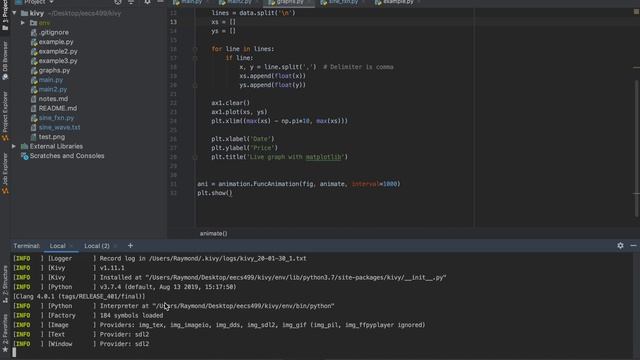Screen dimensions: 640x360
Task: Open the Project Explorer side panel
Action: 5,116
